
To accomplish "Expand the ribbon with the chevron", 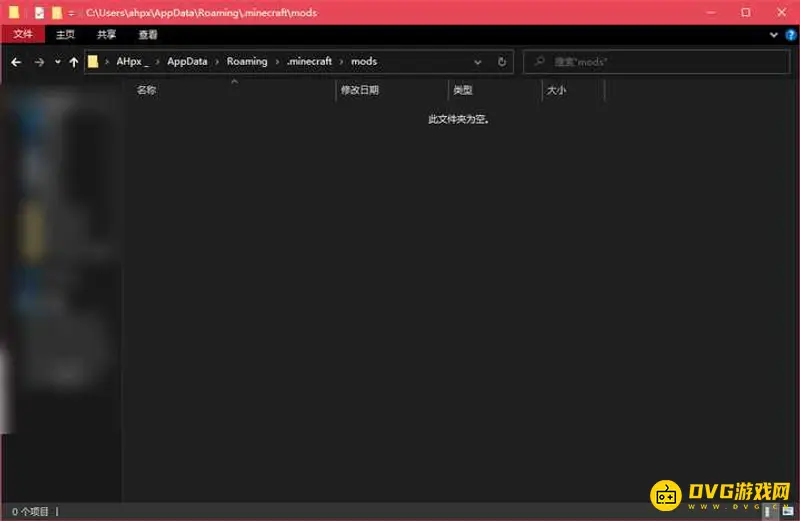I will click(774, 34).
